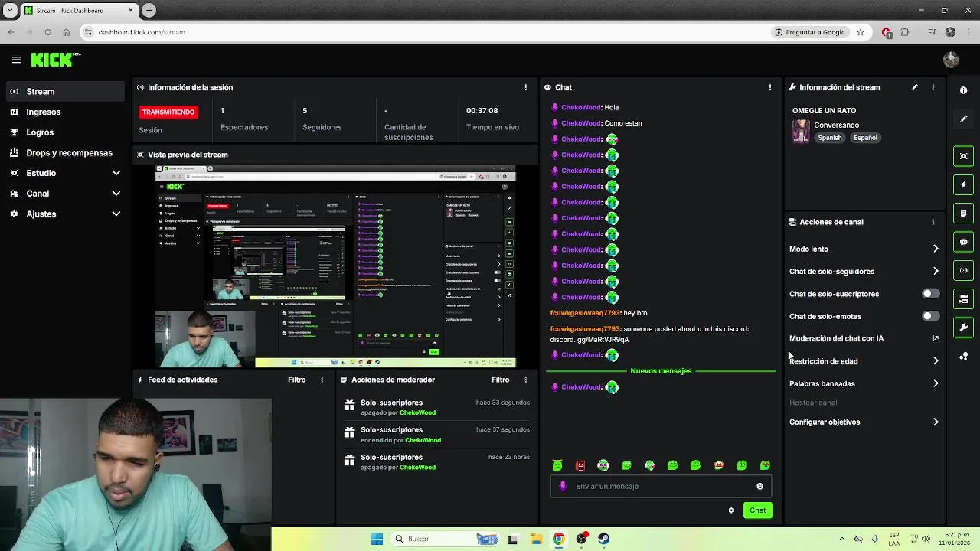The width and height of the screenshot is (980, 551).
Task: Toggle wrench panel icon in right rail
Action: tap(963, 328)
